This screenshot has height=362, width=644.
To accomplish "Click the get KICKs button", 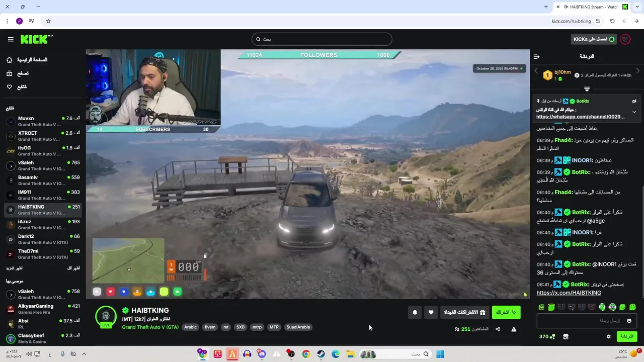I will pos(594,39).
